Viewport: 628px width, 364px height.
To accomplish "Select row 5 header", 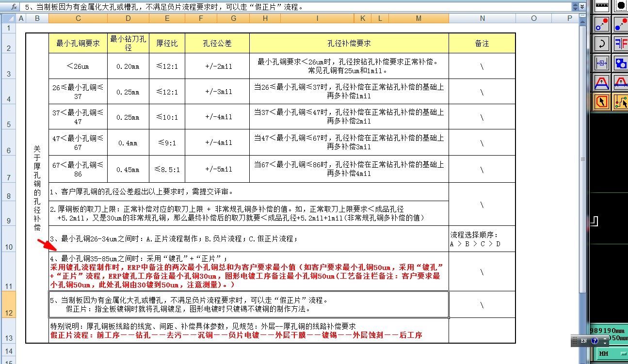I will pos(8,117).
